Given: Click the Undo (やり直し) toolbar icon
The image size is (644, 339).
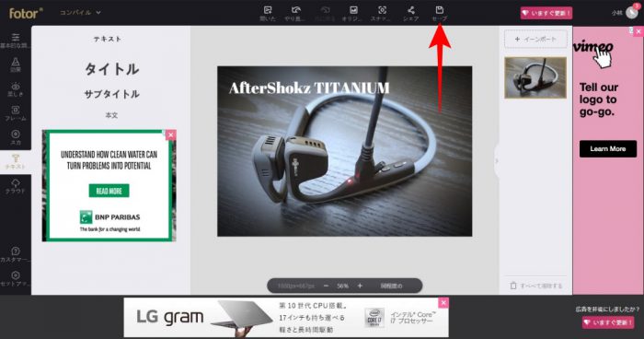Looking at the screenshot, I should pos(295,14).
